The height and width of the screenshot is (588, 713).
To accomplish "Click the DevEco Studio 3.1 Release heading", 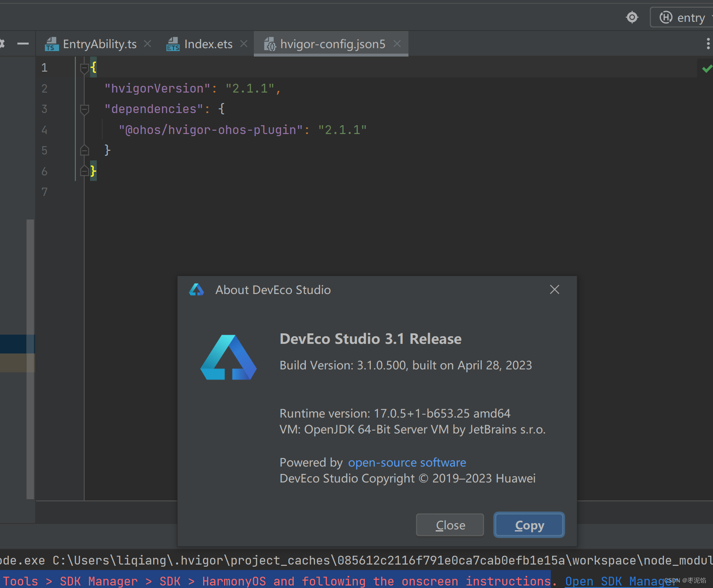I will coord(370,339).
